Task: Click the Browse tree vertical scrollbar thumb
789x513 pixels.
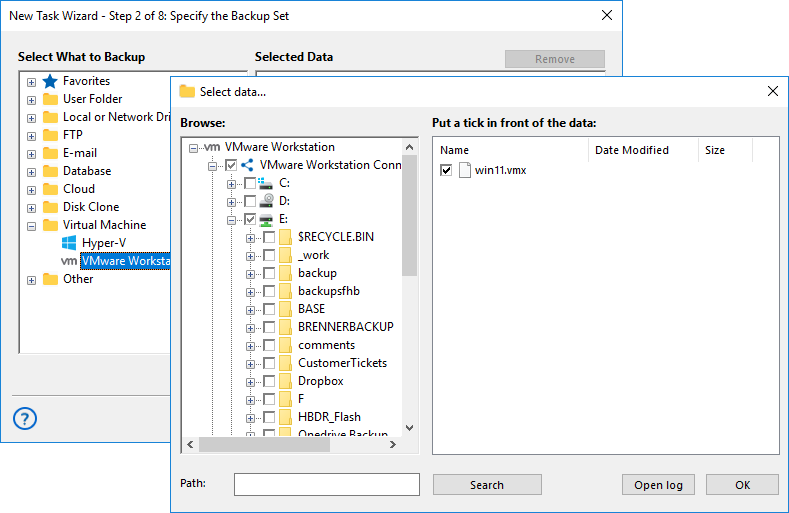Action: [x=410, y=215]
